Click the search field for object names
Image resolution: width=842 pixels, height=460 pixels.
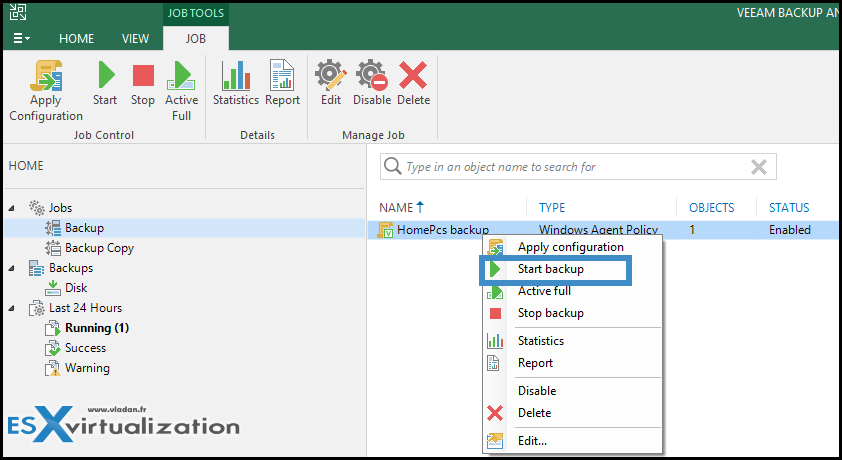pos(577,167)
